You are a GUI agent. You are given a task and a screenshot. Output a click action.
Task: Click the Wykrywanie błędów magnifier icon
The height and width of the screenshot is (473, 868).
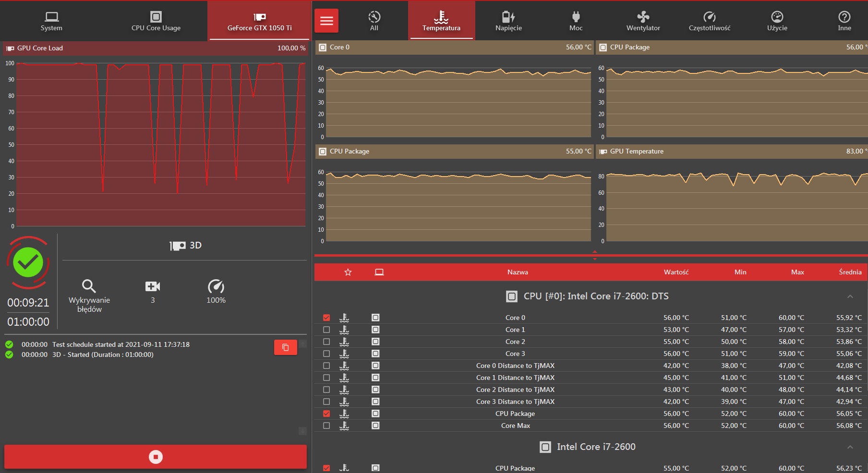coord(89,286)
